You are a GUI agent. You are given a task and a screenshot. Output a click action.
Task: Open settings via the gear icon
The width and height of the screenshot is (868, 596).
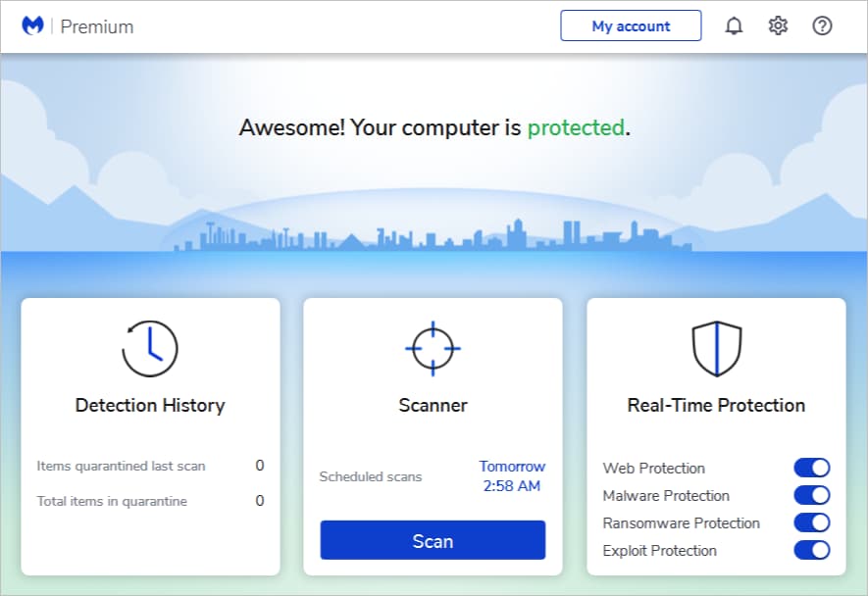pos(778,26)
